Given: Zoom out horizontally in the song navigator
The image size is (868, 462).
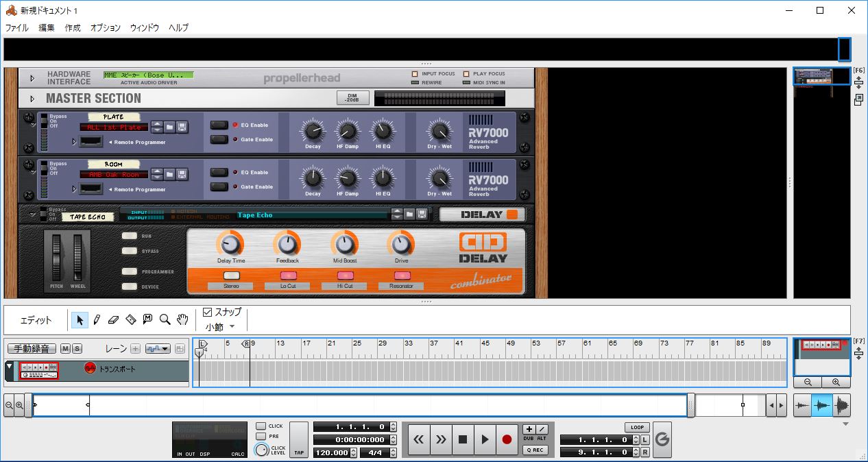Looking at the screenshot, I should pyautogui.click(x=9, y=406).
